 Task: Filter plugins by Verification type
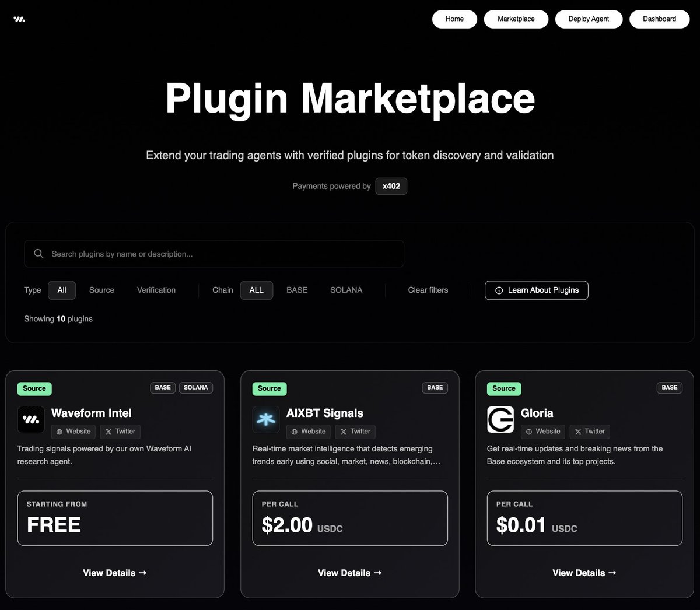(x=156, y=290)
